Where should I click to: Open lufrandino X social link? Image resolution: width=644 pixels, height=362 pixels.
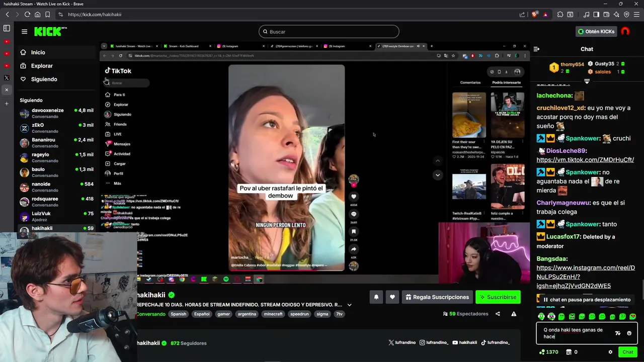point(402,342)
